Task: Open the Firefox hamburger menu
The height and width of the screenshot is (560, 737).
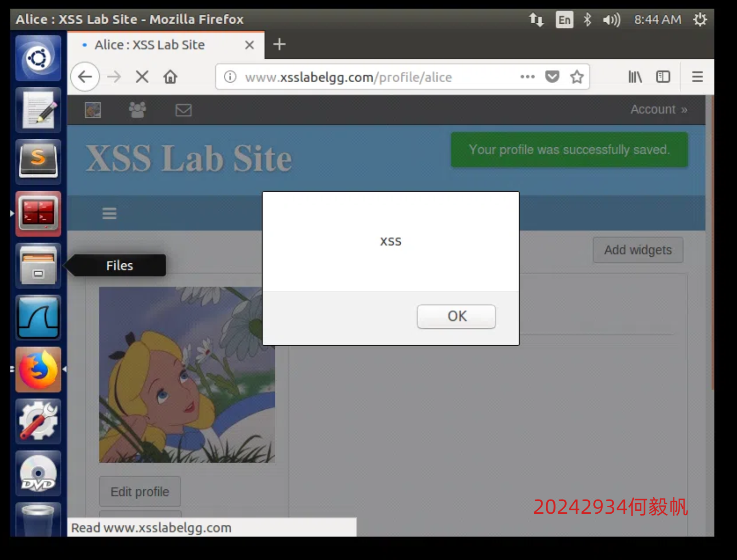Action: coord(697,77)
